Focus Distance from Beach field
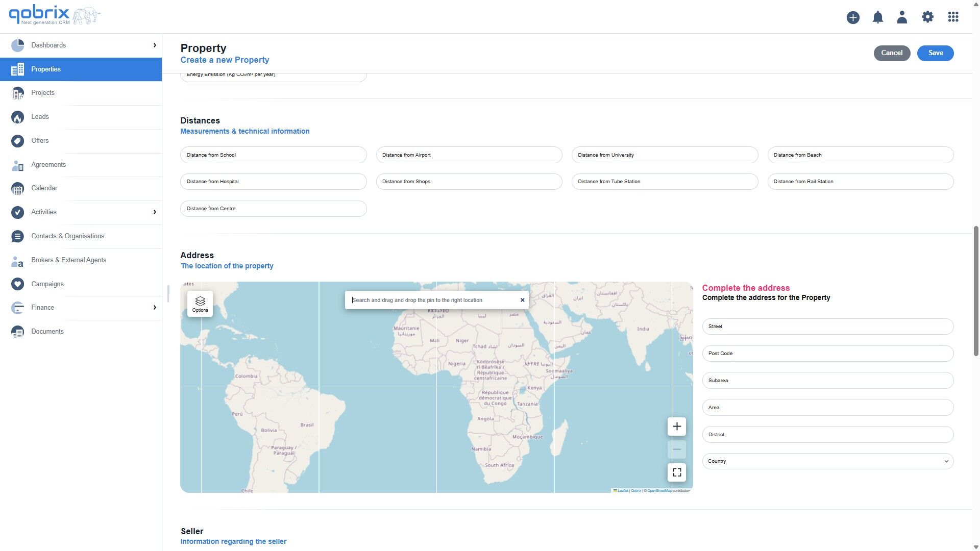The width and height of the screenshot is (980, 551). coord(860,155)
